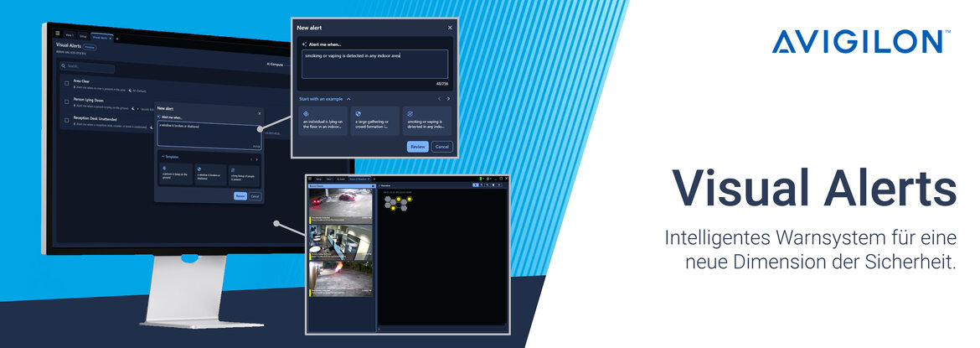Select Setup tab in the camera window
This screenshot has height=348, width=980.
319,179
